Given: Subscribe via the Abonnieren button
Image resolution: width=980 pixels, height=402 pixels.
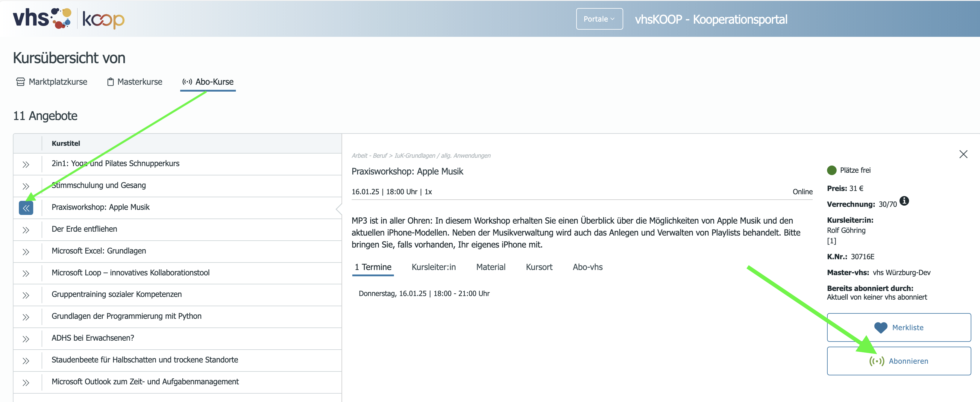Looking at the screenshot, I should 899,361.
